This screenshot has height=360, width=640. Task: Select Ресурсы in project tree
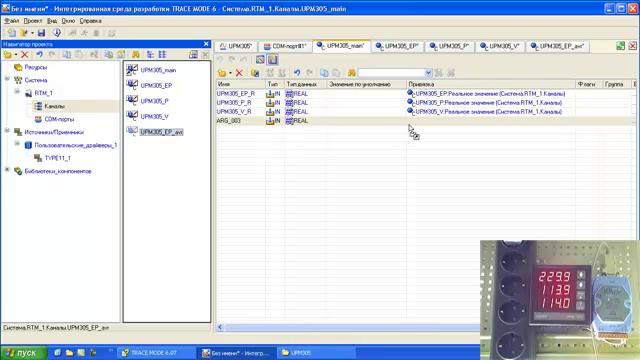[x=36, y=67]
